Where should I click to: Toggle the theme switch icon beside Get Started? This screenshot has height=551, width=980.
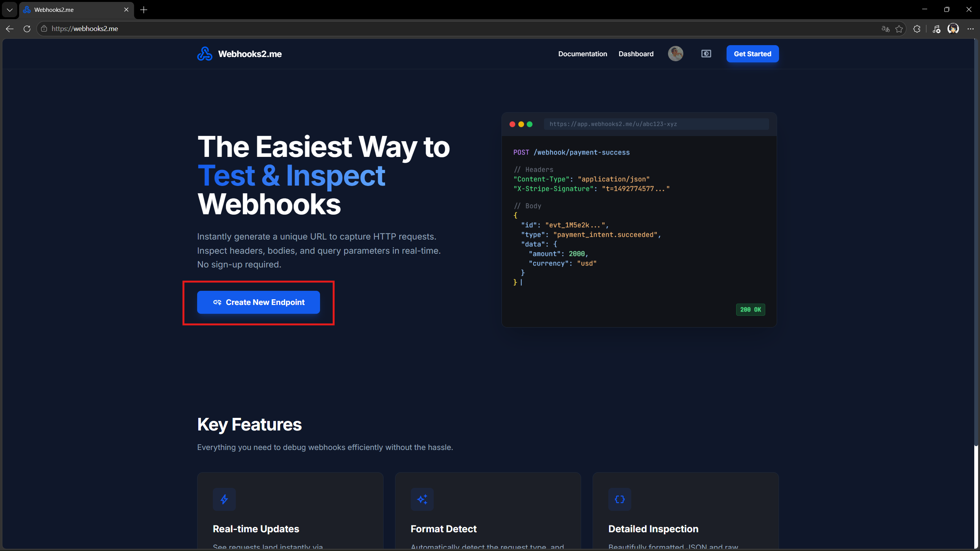point(706,54)
